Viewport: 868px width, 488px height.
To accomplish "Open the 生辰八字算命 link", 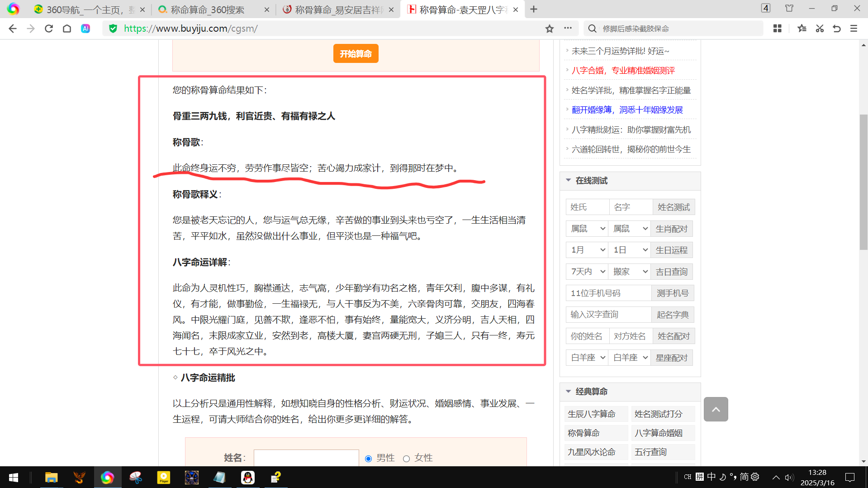I will (592, 414).
